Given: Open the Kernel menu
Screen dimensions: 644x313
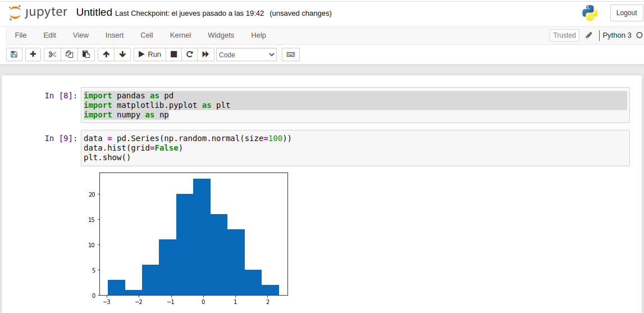Looking at the screenshot, I should 180,35.
